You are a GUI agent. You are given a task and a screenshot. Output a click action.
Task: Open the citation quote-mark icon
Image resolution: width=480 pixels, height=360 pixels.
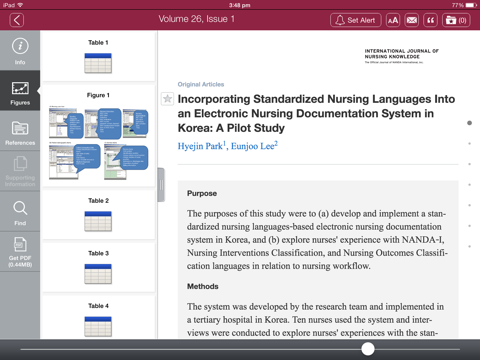[430, 20]
